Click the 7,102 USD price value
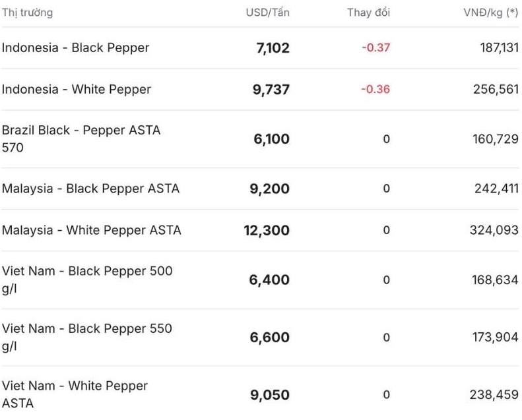Image resolution: width=522 pixels, height=420 pixels. [x=273, y=48]
